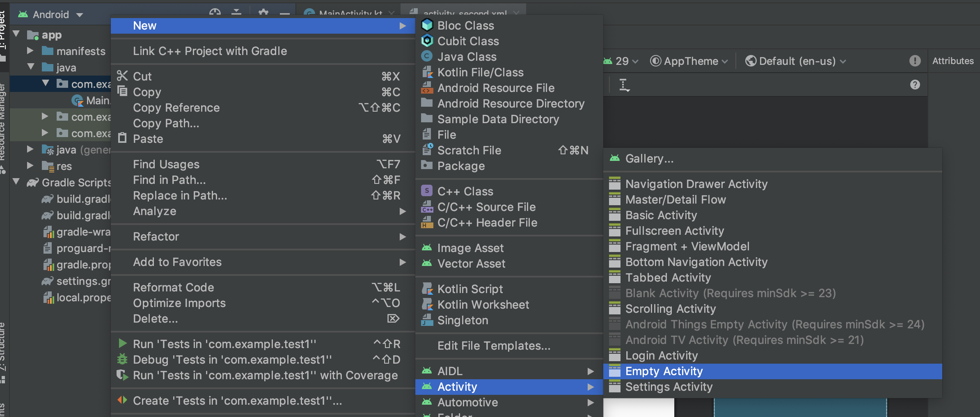The height and width of the screenshot is (417, 980).
Task: Click settings.gradle file in tree
Action: 76,281
